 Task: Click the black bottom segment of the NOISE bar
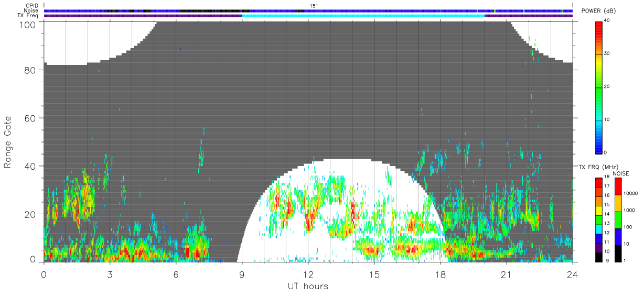pos(618,254)
